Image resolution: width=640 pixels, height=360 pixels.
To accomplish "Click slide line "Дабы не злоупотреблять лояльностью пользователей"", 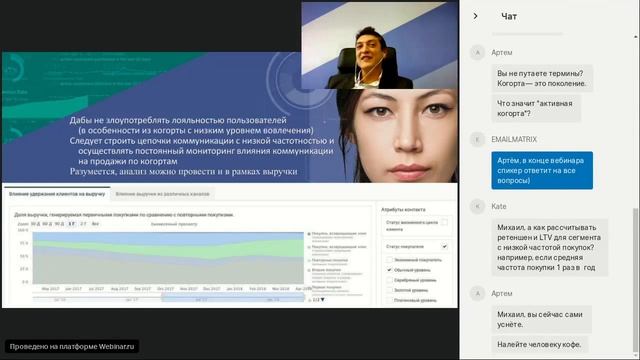I will (178, 120).
